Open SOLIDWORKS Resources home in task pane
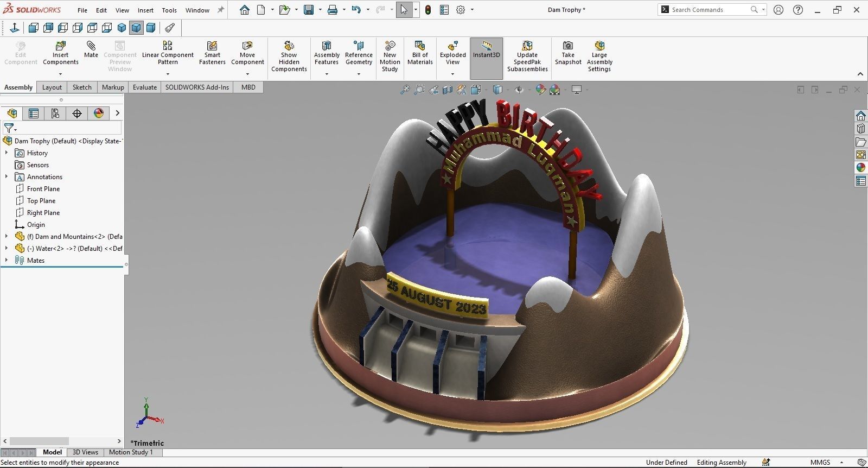 861,116
